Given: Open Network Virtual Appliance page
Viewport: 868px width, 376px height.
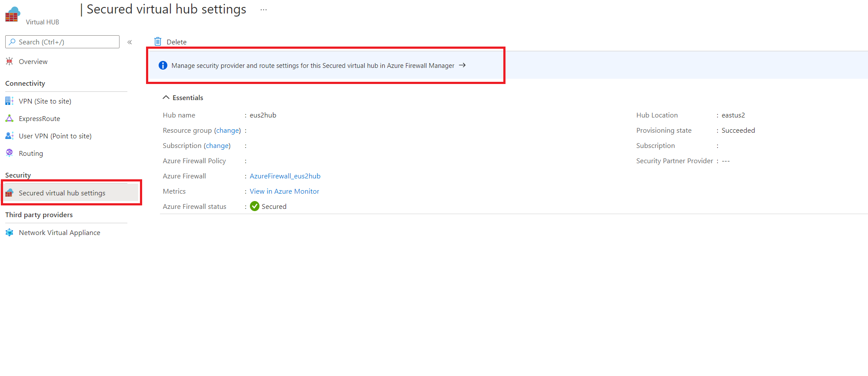Looking at the screenshot, I should [60, 233].
